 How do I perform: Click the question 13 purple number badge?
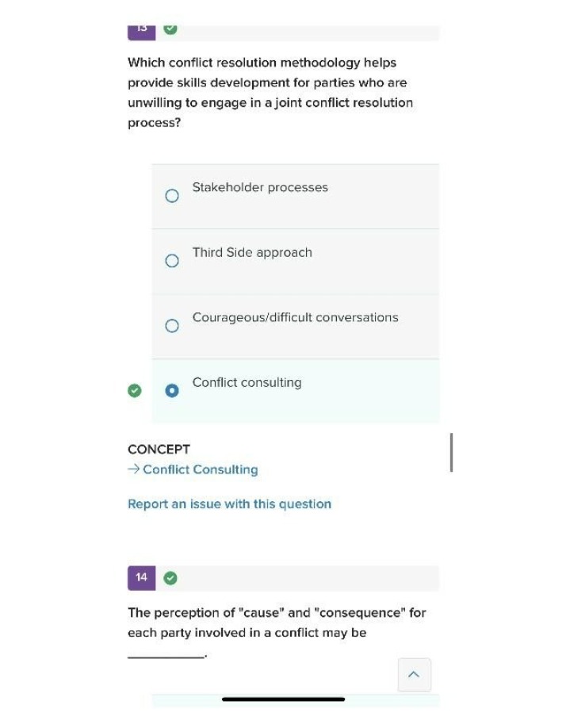point(141,32)
